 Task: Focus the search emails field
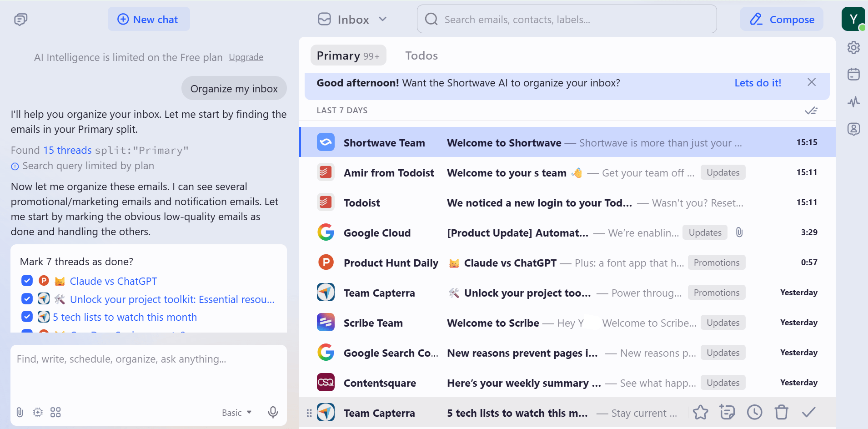click(567, 20)
